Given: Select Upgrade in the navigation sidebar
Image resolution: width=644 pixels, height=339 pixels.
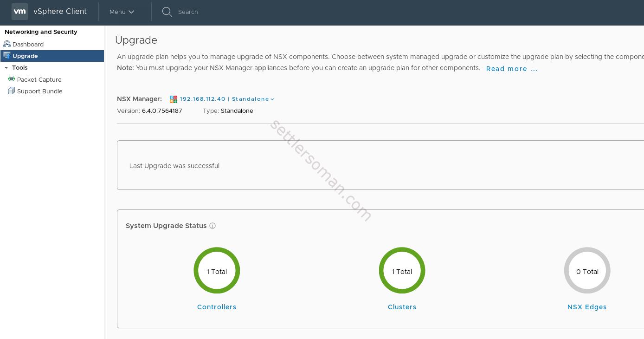Looking at the screenshot, I should click(25, 56).
